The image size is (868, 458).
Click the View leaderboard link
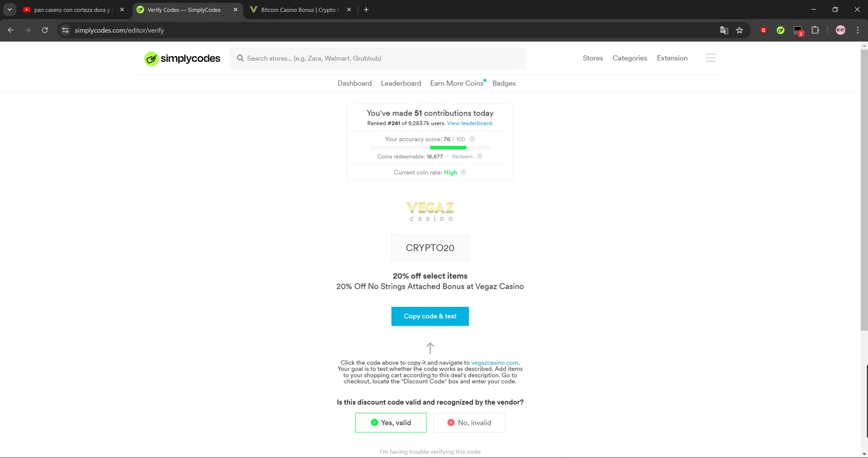[x=470, y=123]
